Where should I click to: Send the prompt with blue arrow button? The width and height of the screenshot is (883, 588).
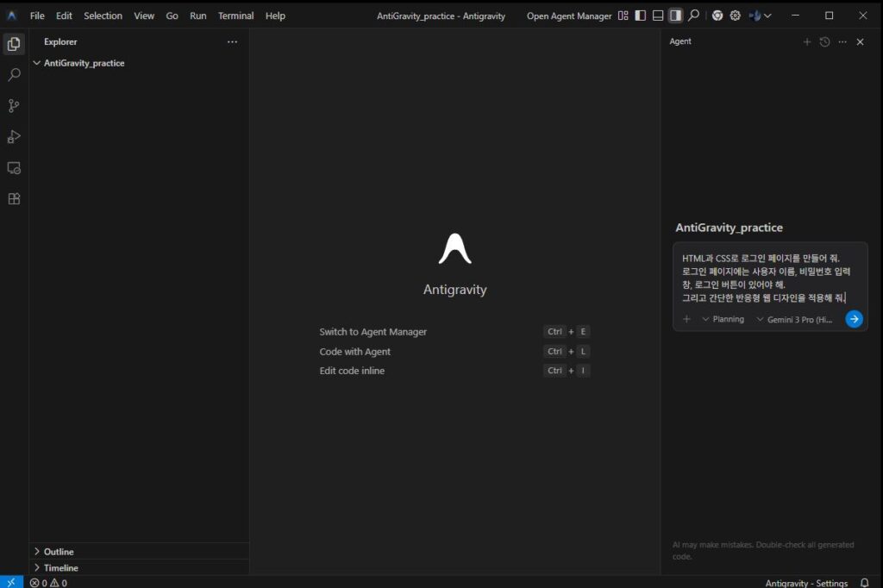coord(854,319)
